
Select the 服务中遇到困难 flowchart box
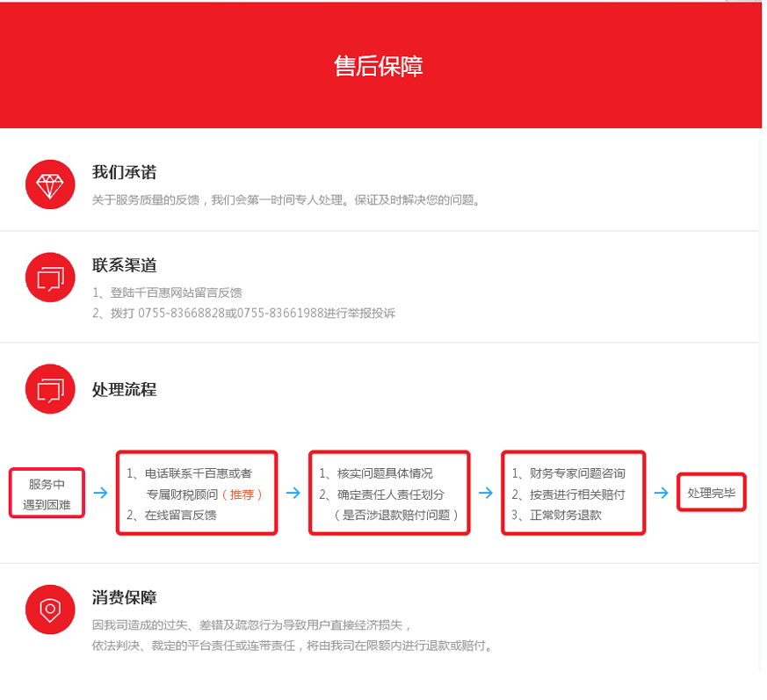tap(47, 492)
